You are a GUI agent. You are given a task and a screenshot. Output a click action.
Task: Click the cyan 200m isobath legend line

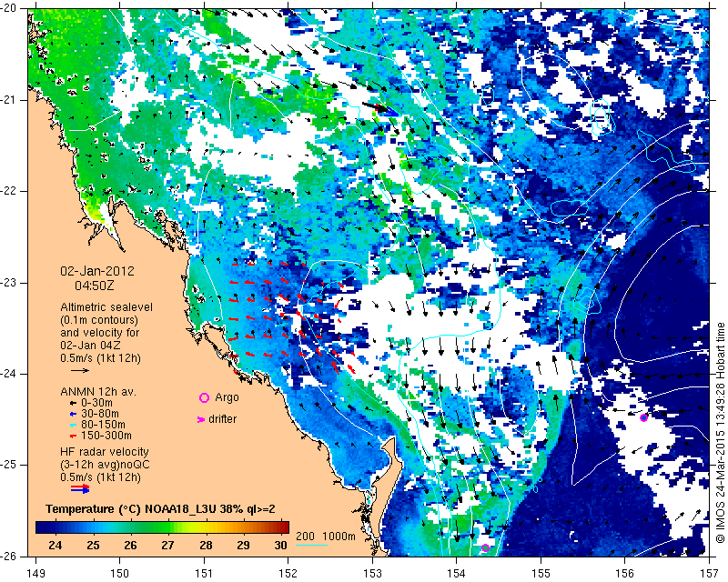tap(311, 545)
